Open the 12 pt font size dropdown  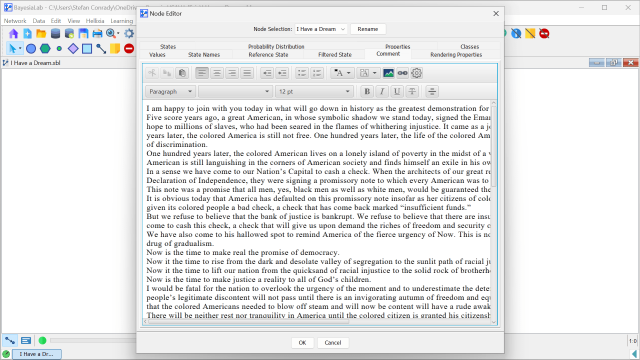[314, 91]
